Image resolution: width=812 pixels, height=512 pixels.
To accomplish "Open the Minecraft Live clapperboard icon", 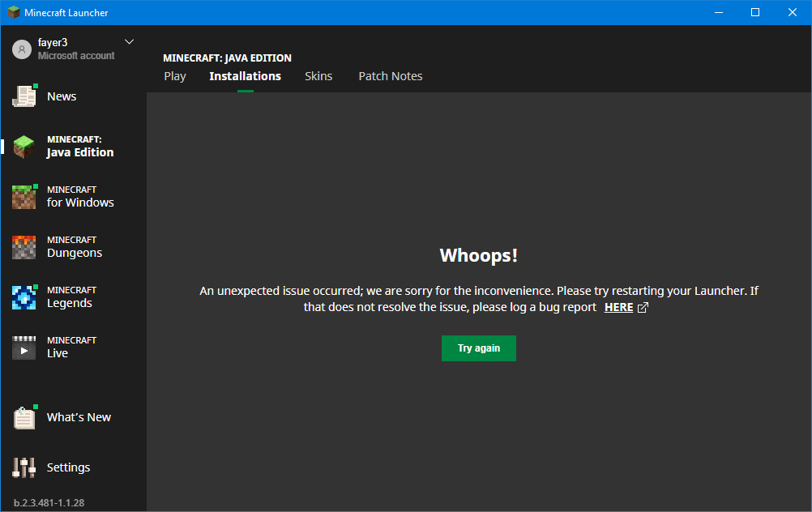I will point(24,348).
